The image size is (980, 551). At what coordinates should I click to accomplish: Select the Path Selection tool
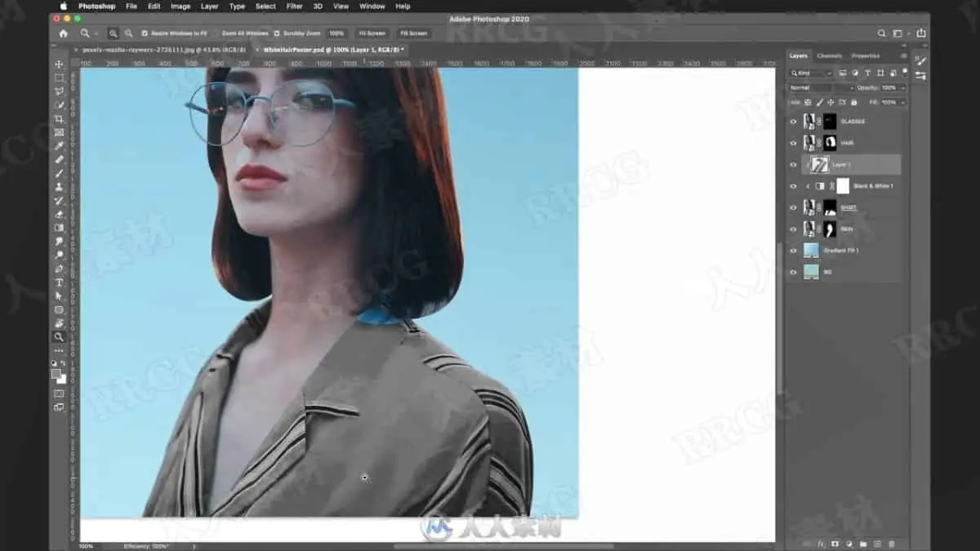(x=59, y=296)
